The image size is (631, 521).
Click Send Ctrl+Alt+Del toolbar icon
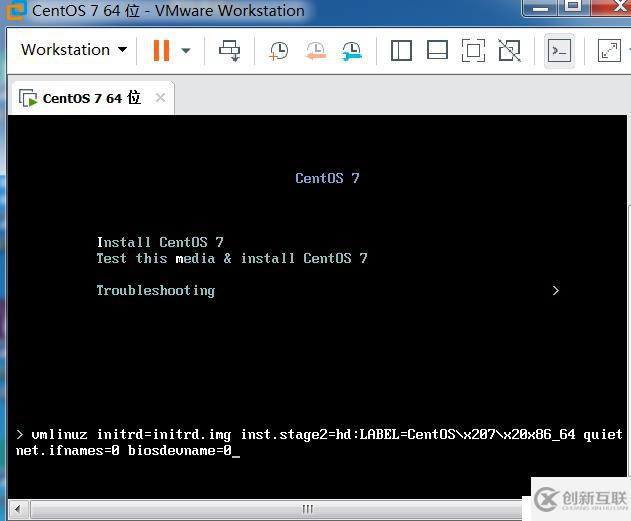click(229, 50)
